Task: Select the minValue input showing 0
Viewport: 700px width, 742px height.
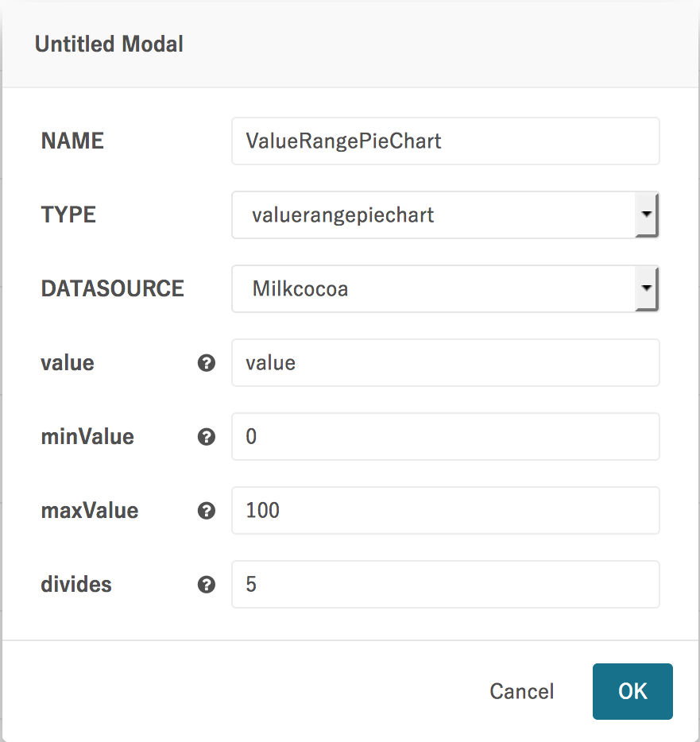Action: (445, 437)
